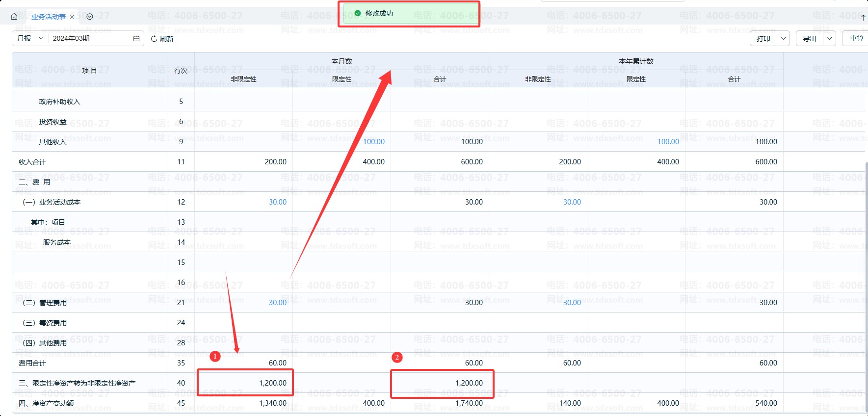
Task: Click the collapse up-arrow icon top right
Action: [863, 18]
